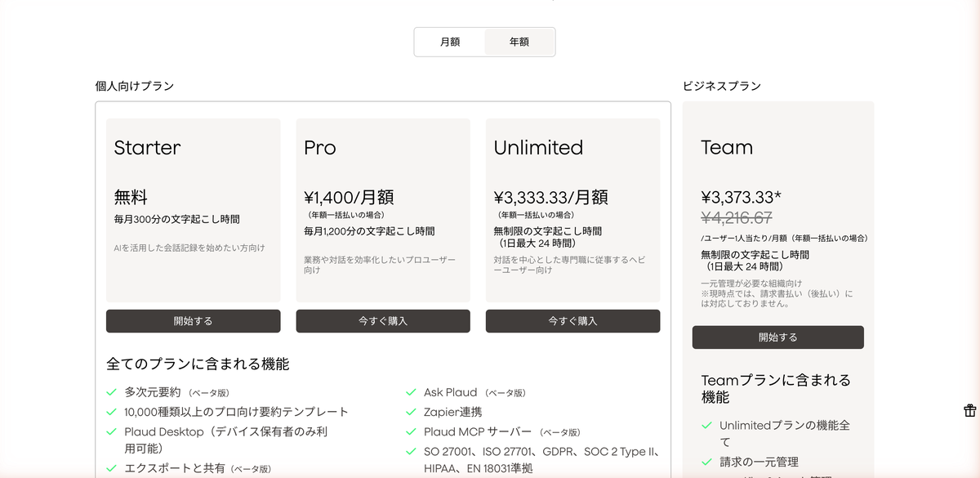Start the Team plan with 開始する
Viewport: 980px width, 478px height.
778,337
